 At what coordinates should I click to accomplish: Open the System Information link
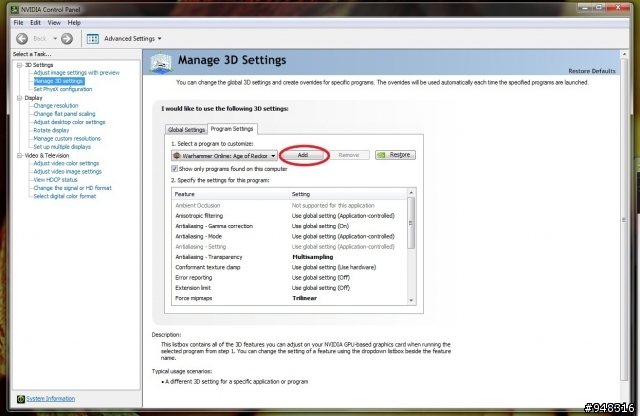pos(51,398)
